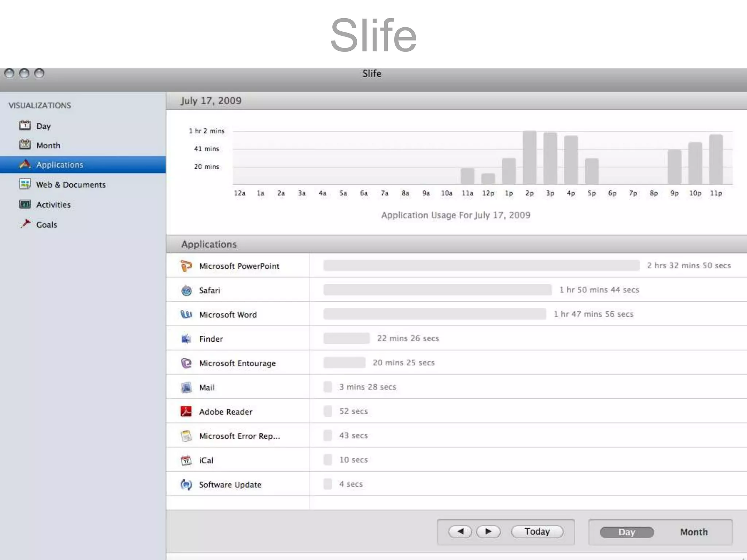
Task: Select Applications in Visualizations sidebar
Action: tap(60, 165)
